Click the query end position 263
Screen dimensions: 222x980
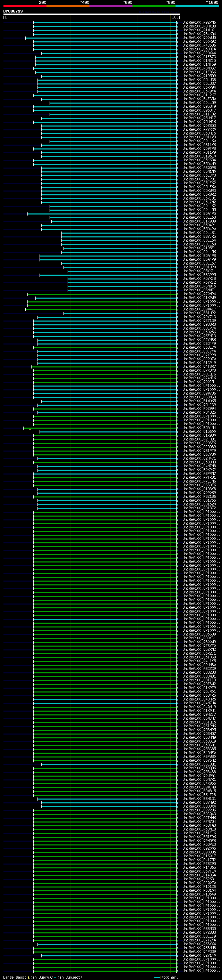[x=175, y=17]
